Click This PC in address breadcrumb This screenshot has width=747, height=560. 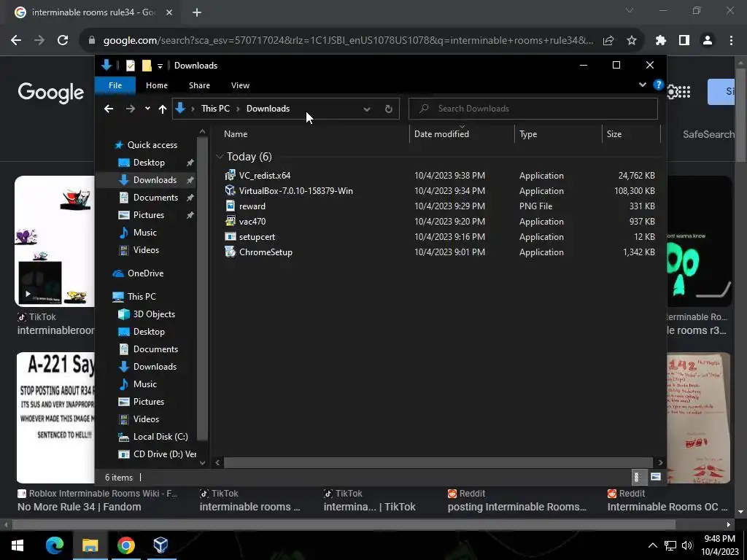(x=215, y=109)
